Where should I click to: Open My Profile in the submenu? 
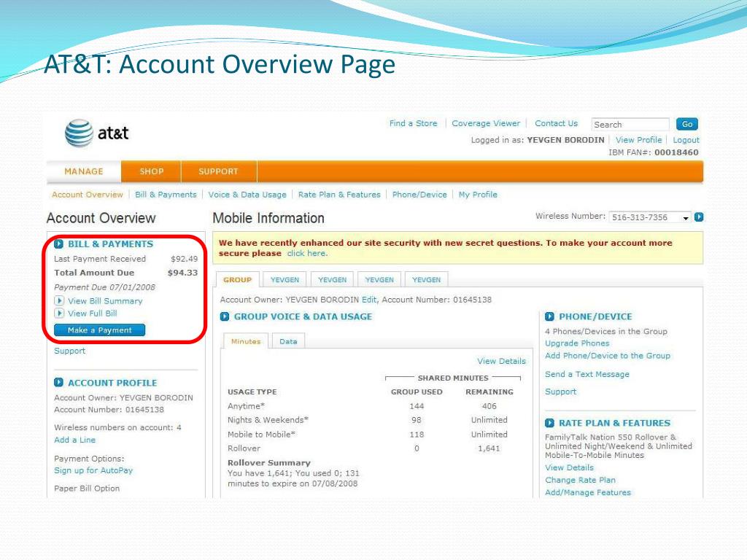point(478,195)
